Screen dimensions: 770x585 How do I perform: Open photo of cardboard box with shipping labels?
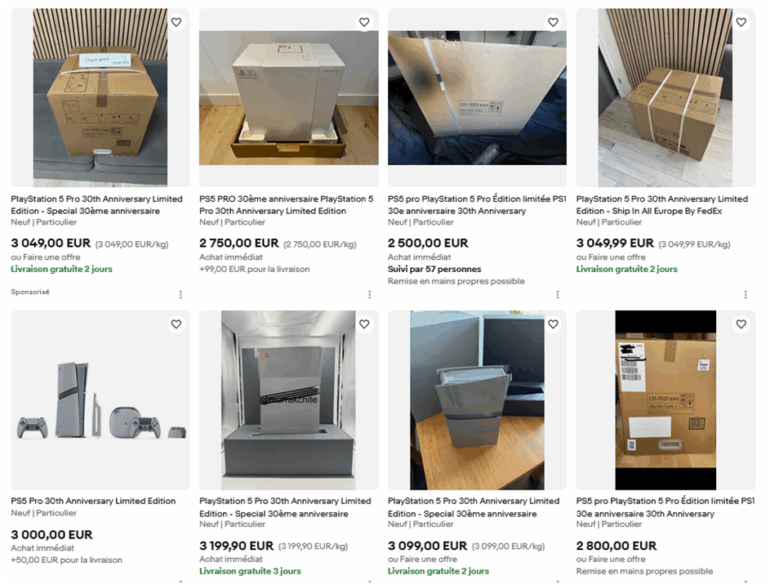tap(665, 400)
